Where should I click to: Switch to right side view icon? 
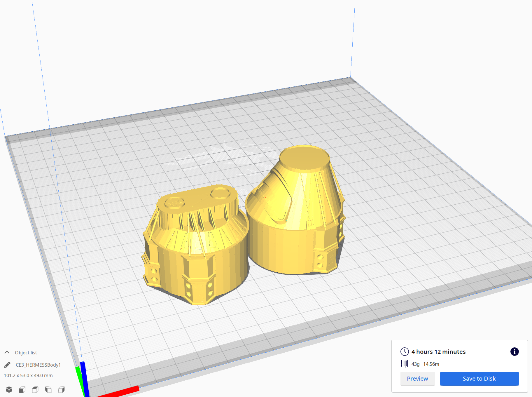tap(62, 389)
